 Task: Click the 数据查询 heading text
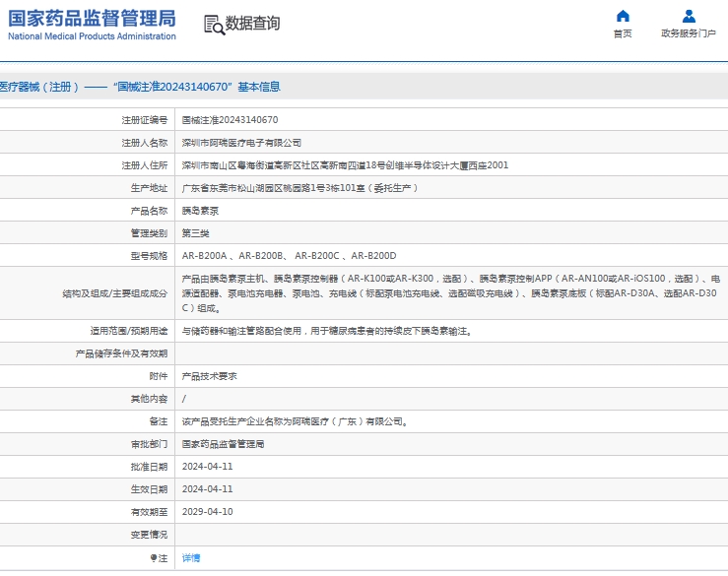(x=252, y=24)
